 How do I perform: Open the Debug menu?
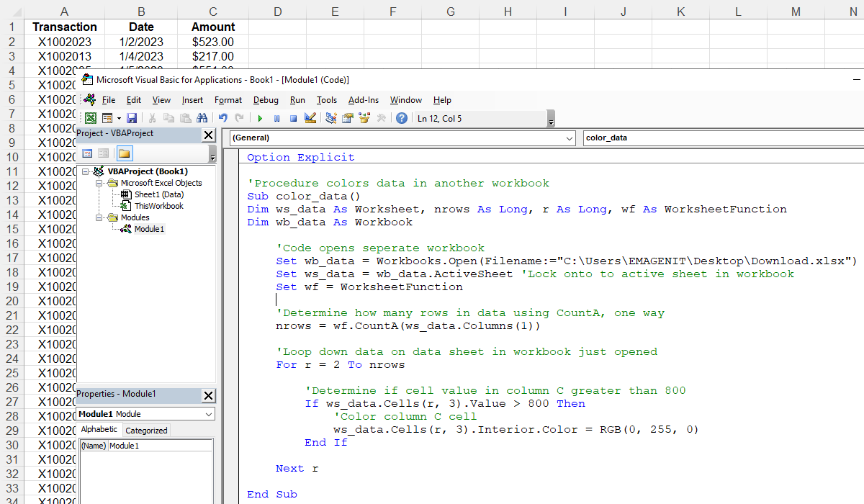pos(266,100)
